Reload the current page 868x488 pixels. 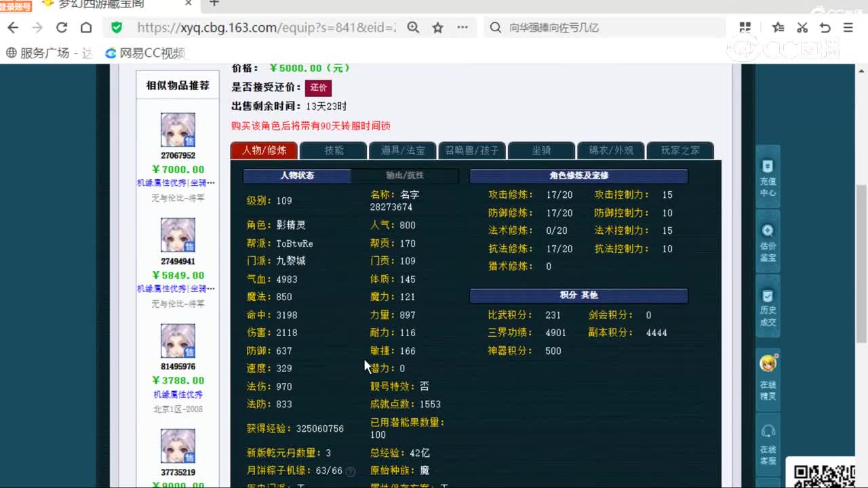tap(62, 28)
